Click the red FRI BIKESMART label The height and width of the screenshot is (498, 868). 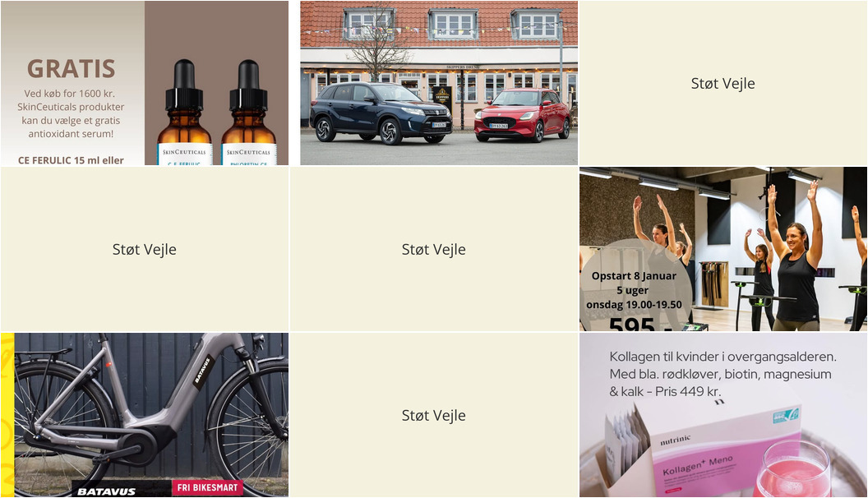207,487
